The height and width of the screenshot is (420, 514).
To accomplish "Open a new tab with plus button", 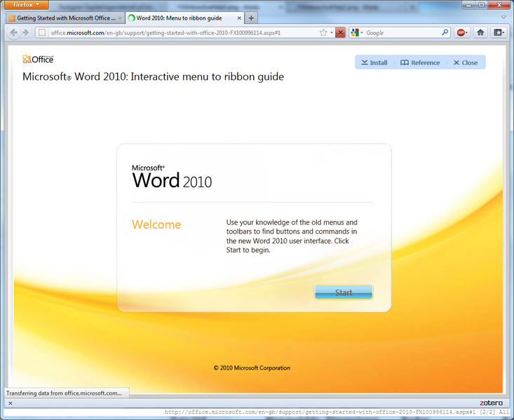I will (251, 18).
